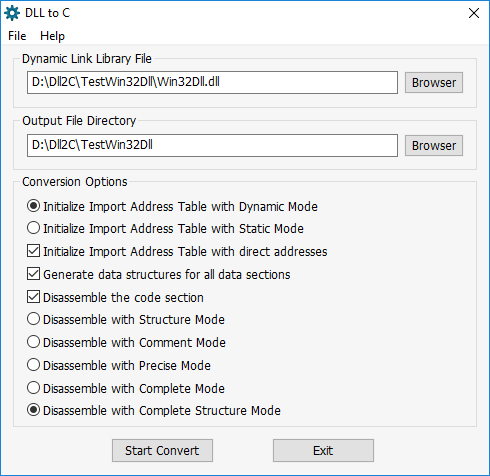Image resolution: width=490 pixels, height=476 pixels.
Task: Open the File menu
Action: coord(17,36)
